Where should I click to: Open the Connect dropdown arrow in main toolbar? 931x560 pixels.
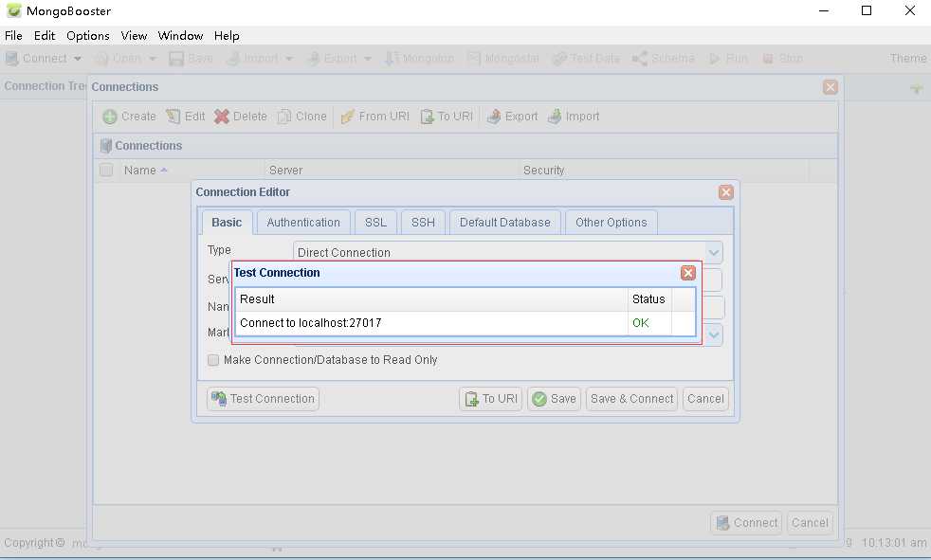click(77, 59)
